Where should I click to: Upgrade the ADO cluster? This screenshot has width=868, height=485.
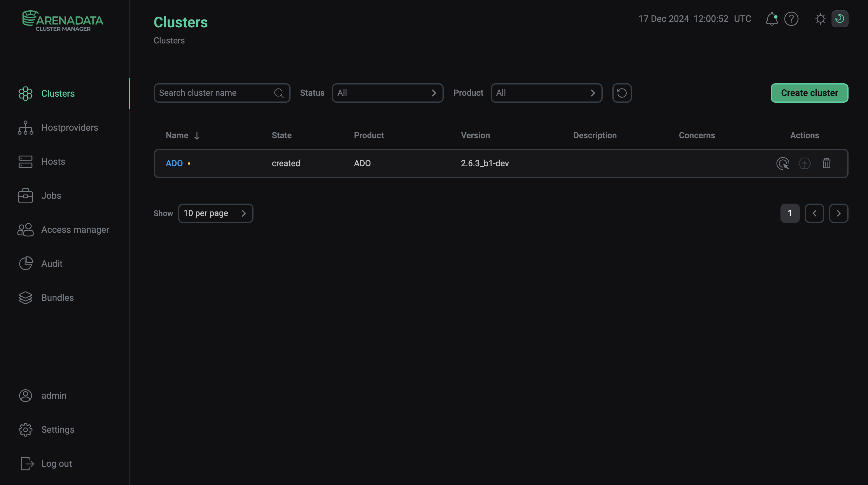pos(805,163)
